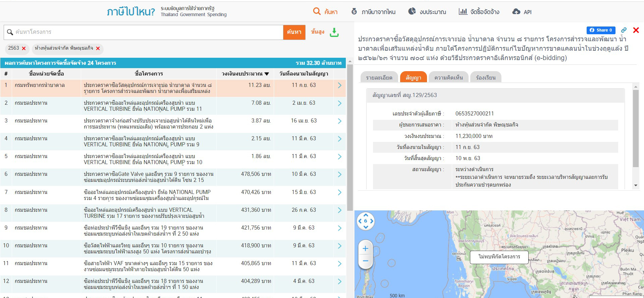Switch to the ร้องเรียน complaints tab

tap(485, 78)
